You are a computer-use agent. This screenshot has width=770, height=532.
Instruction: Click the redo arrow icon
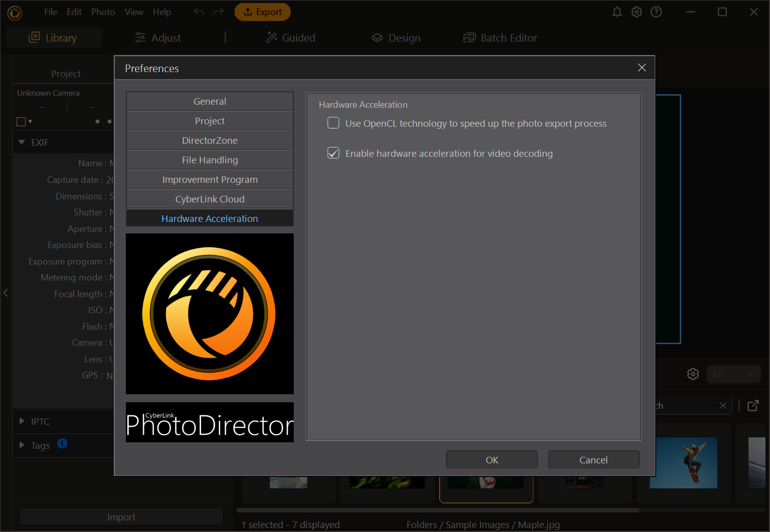pyautogui.click(x=219, y=12)
